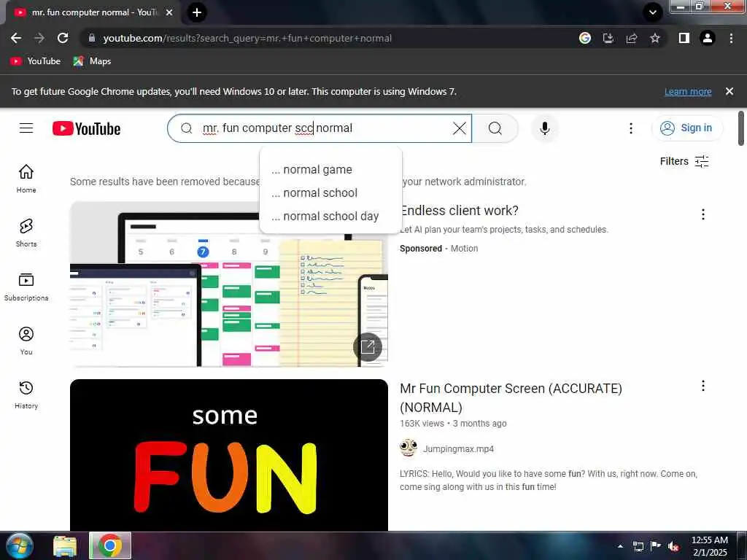
Task: Click inside the YouTube search field
Action: 320,128
